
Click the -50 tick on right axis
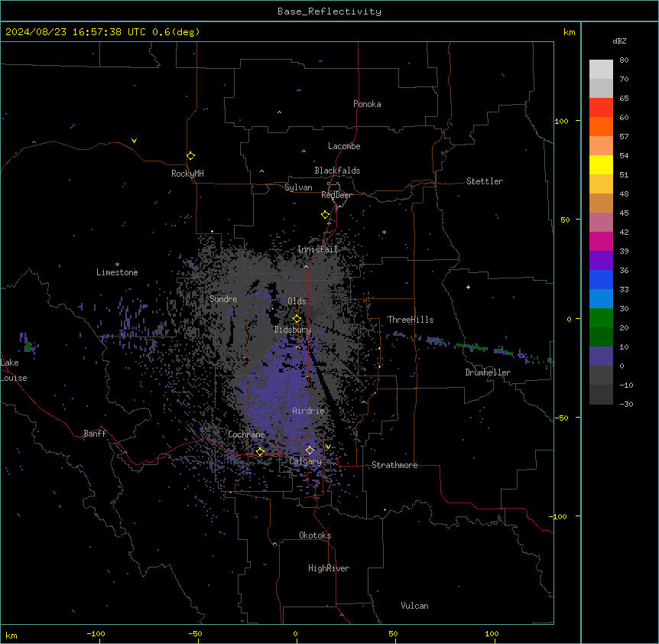pos(561,418)
